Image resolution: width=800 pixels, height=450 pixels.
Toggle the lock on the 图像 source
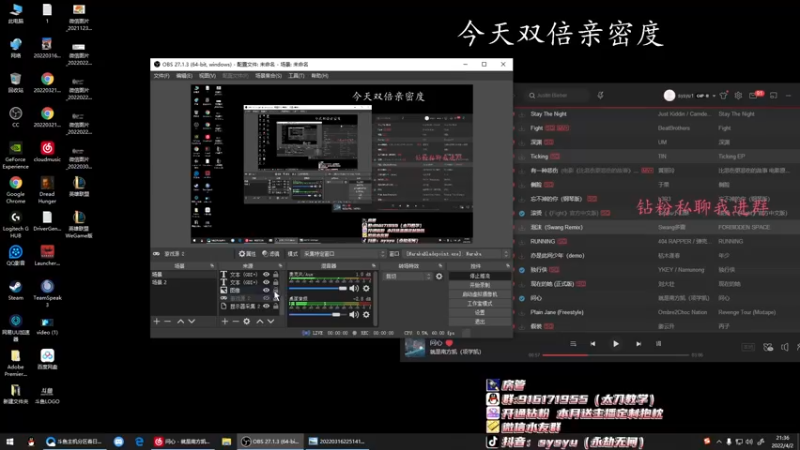[276, 290]
